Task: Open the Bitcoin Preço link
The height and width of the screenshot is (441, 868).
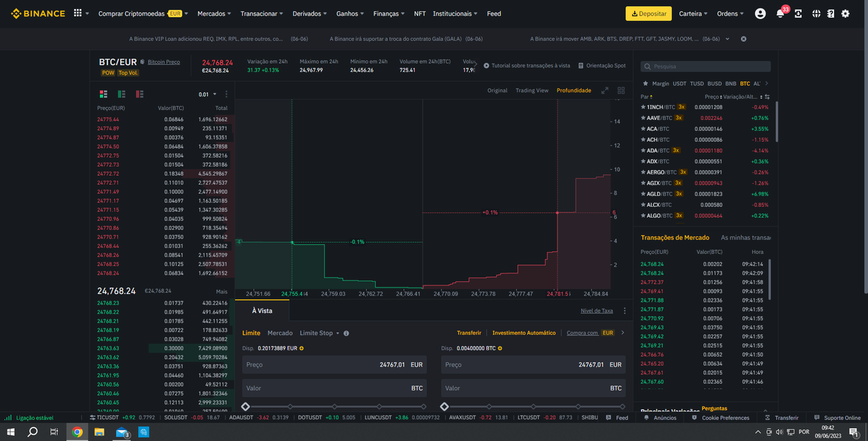Action: [163, 62]
